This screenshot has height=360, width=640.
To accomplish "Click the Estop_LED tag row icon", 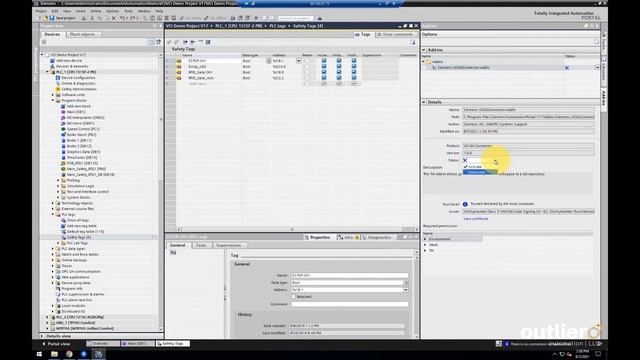I will point(179,67).
